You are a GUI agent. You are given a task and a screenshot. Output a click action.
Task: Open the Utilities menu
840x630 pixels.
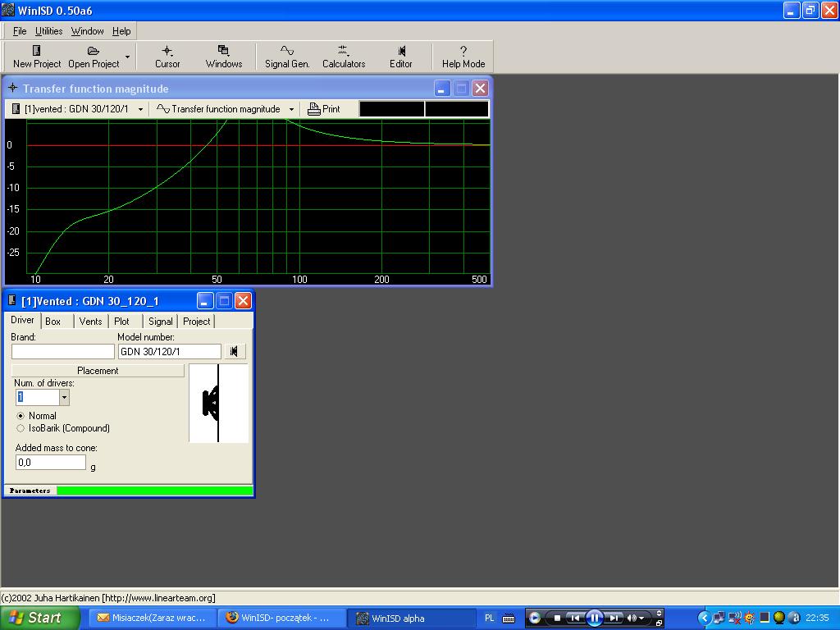click(48, 31)
